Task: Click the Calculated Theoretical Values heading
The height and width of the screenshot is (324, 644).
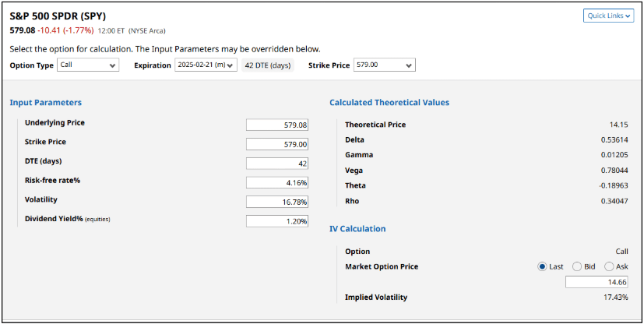Action: 389,103
